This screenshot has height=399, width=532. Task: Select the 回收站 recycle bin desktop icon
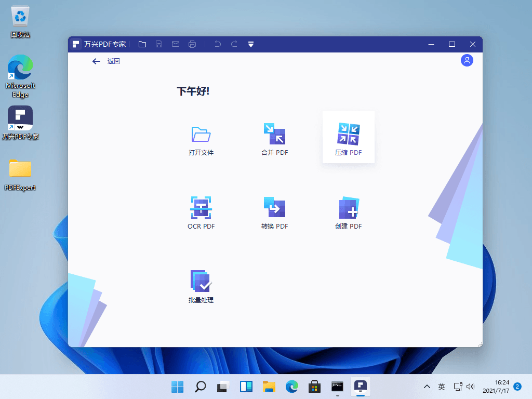[x=20, y=22]
